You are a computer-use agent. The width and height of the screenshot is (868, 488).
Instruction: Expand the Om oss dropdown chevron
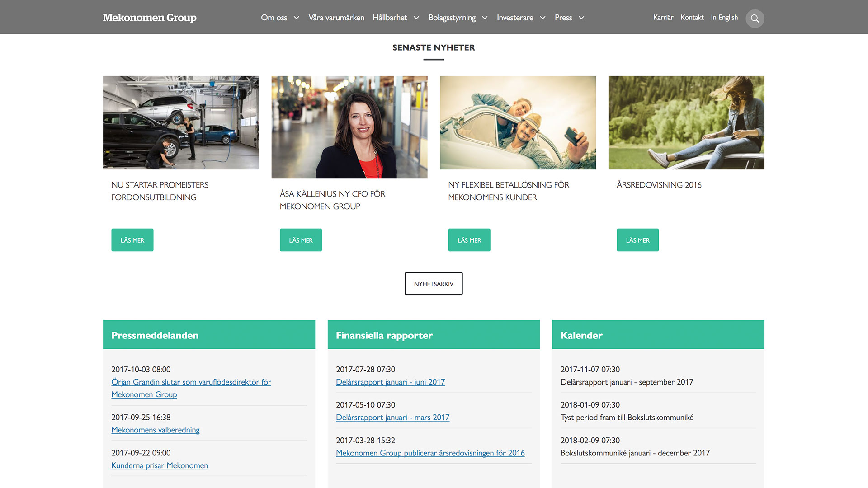tap(297, 18)
